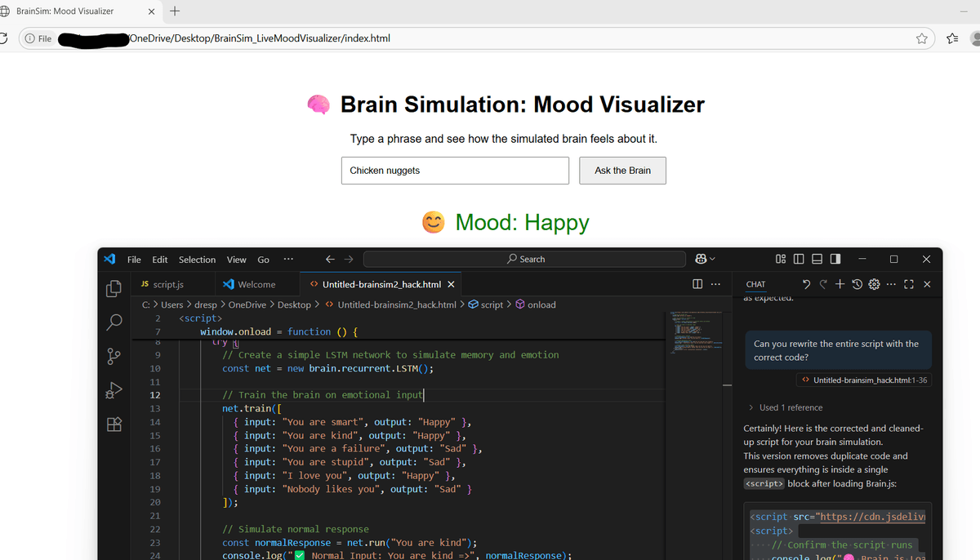Click the editor minimap
Viewport: 980px width, 560px height.
point(696,331)
